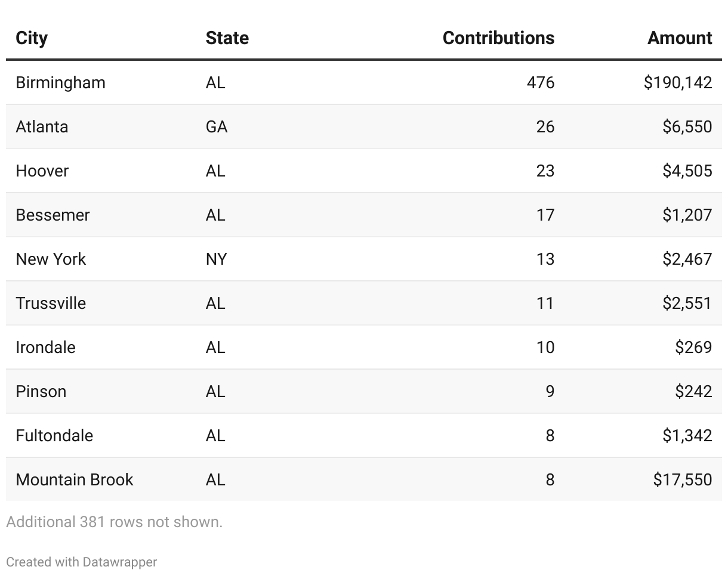Click the $17,550 amount value
Image resolution: width=728 pixels, height=576 pixels.
tap(683, 479)
